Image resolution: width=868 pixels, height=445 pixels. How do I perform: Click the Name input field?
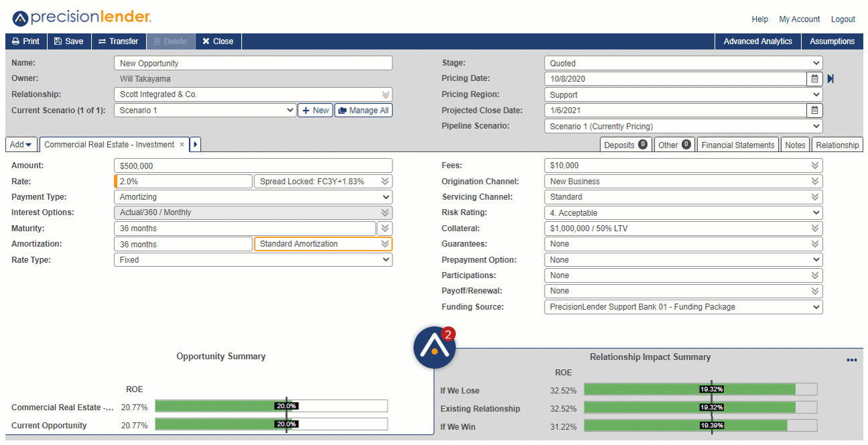tap(253, 64)
